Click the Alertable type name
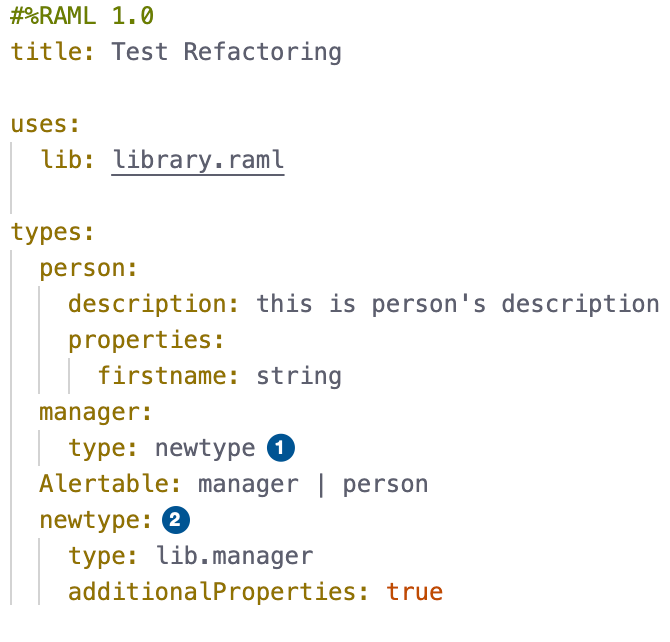 (x=104, y=484)
